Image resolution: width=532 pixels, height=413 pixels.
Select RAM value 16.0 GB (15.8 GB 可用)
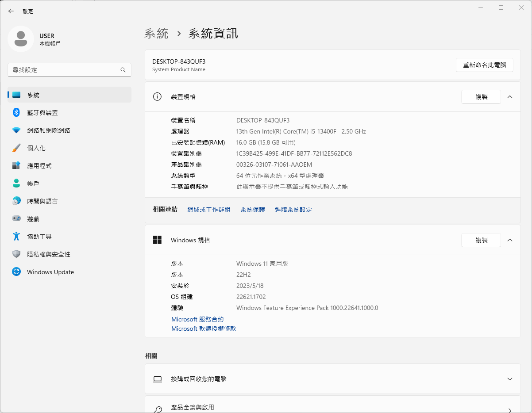pyautogui.click(x=266, y=142)
